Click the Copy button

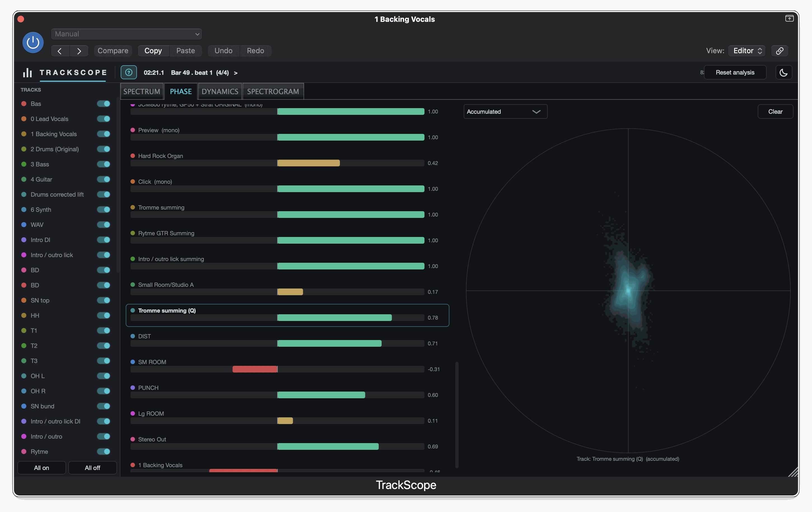(153, 51)
